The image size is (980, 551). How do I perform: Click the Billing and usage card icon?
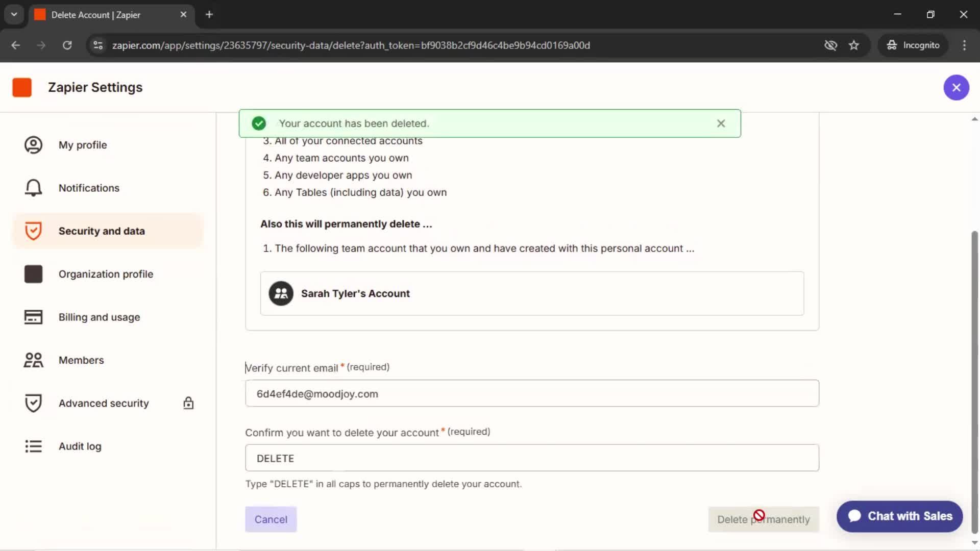pos(34,317)
